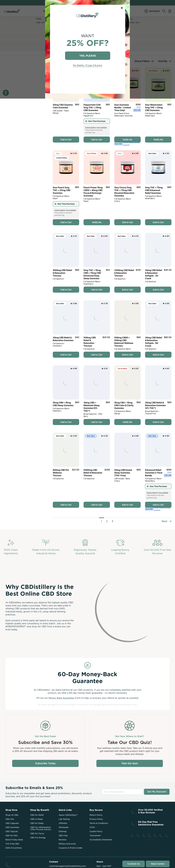Open the 5mg THC + 75mg CBD Enhanced Relief image
Image resolution: width=175 pixels, height=868 pixels.
point(158,167)
